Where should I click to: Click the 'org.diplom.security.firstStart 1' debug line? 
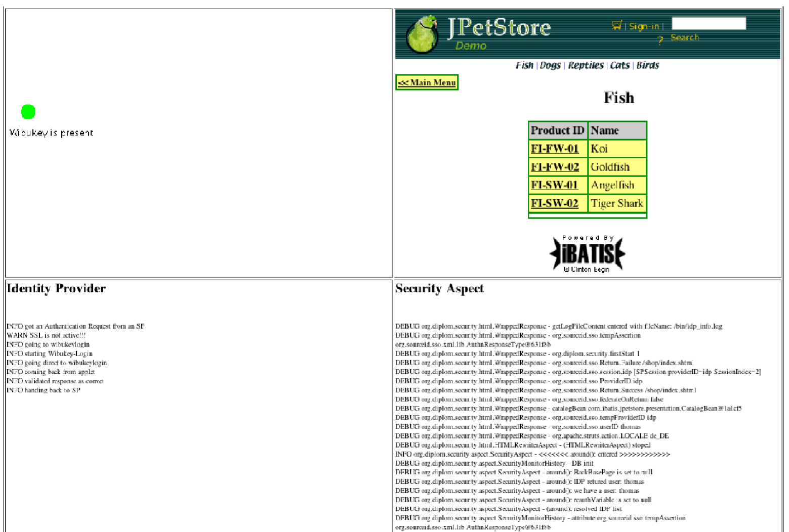[x=518, y=353]
